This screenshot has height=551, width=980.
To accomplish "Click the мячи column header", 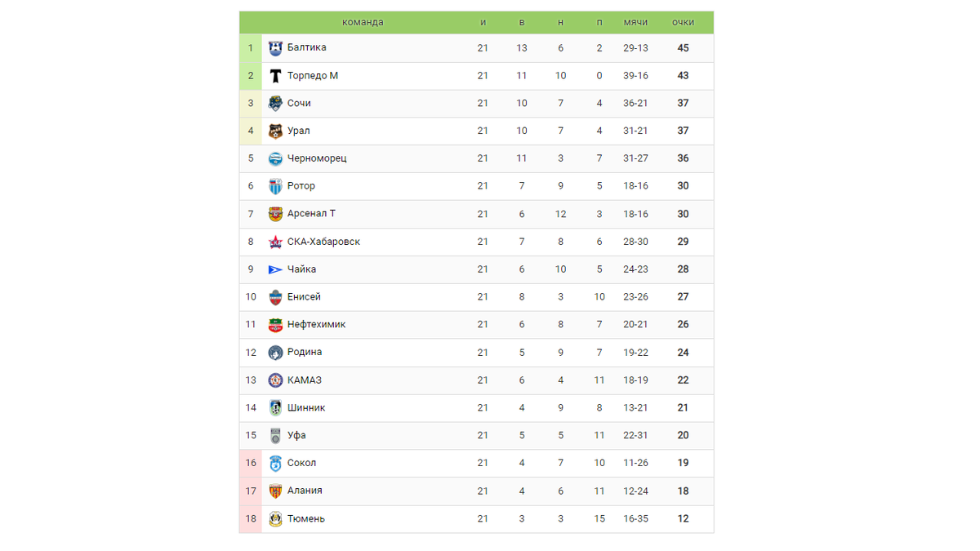I will [635, 22].
